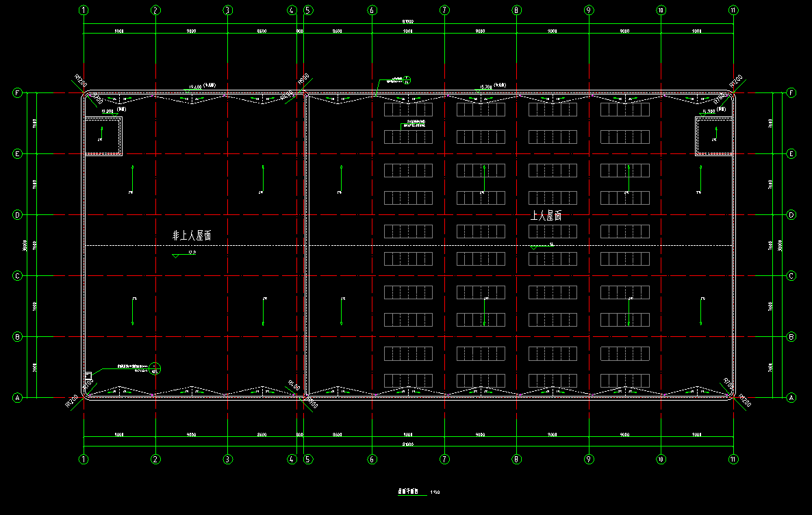Screen dimensions: 812x515
Task: Click the elevation mark below '非上人屋面' label
Action: coord(177,255)
